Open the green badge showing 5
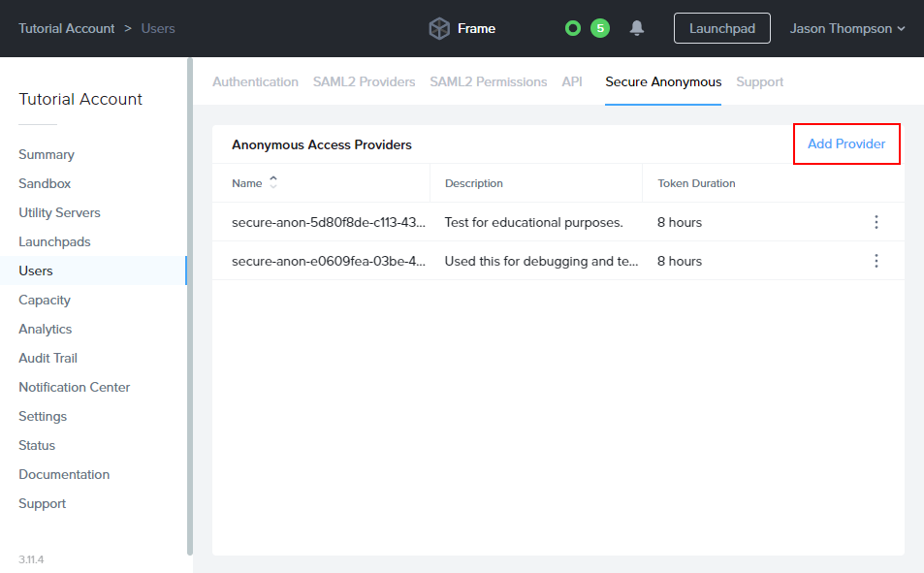 (x=600, y=28)
